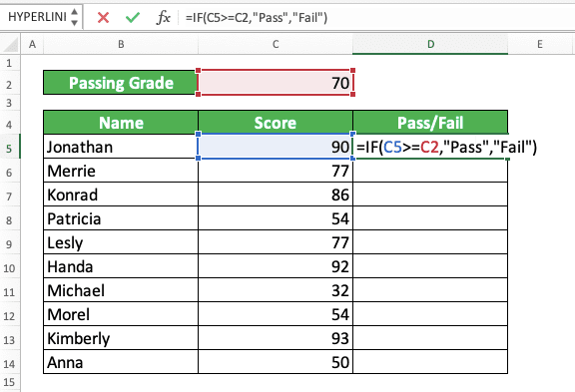575x392 pixels.
Task: Select the empty Pass/Fail cell for Michael
Action: [x=430, y=290]
